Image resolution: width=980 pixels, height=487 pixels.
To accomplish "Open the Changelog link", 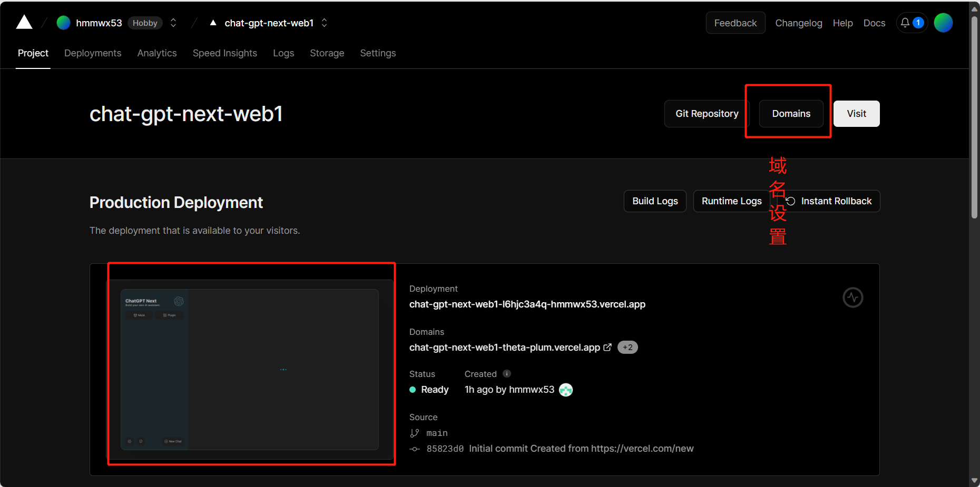I will click(x=799, y=23).
